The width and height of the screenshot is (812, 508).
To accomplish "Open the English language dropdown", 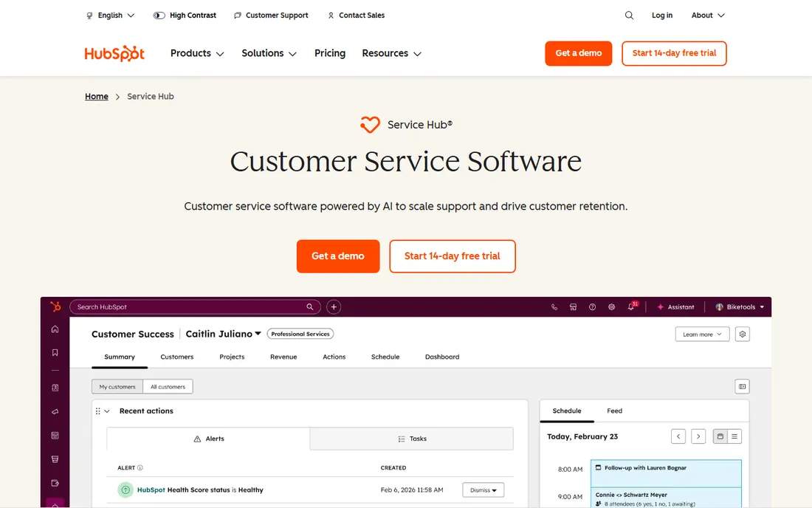I will (x=110, y=16).
